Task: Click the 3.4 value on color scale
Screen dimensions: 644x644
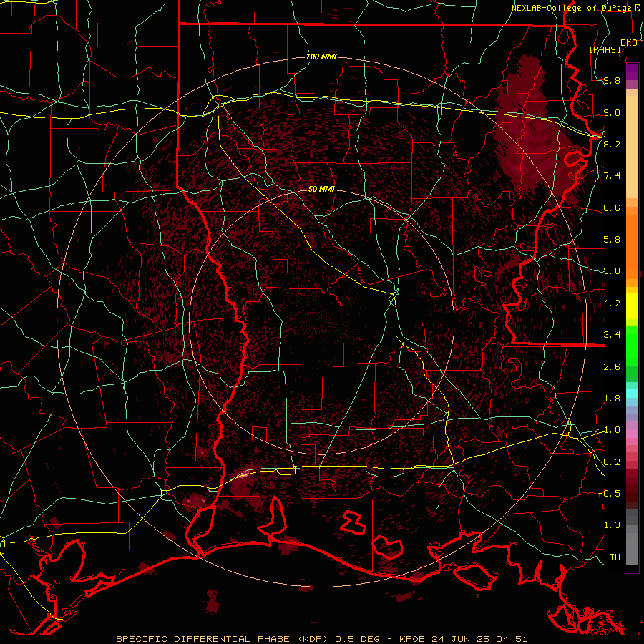Action: coord(612,335)
